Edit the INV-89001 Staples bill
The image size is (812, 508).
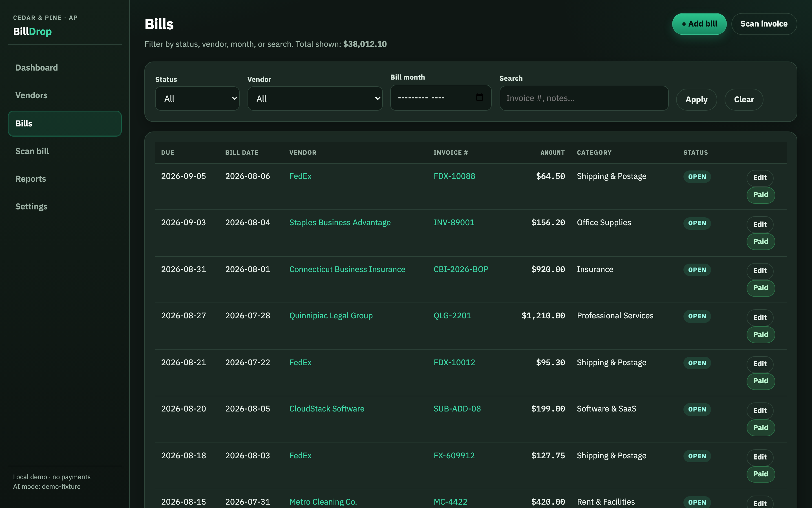(760, 224)
